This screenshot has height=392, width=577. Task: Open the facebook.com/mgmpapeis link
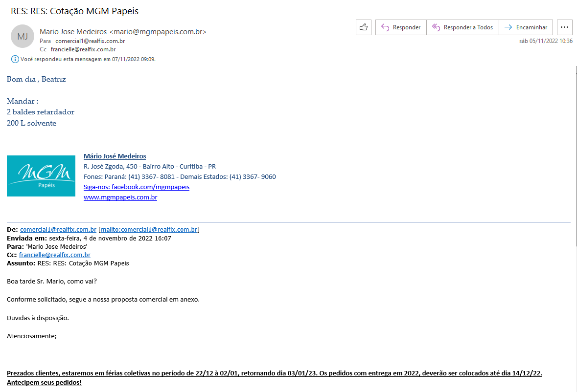click(137, 187)
